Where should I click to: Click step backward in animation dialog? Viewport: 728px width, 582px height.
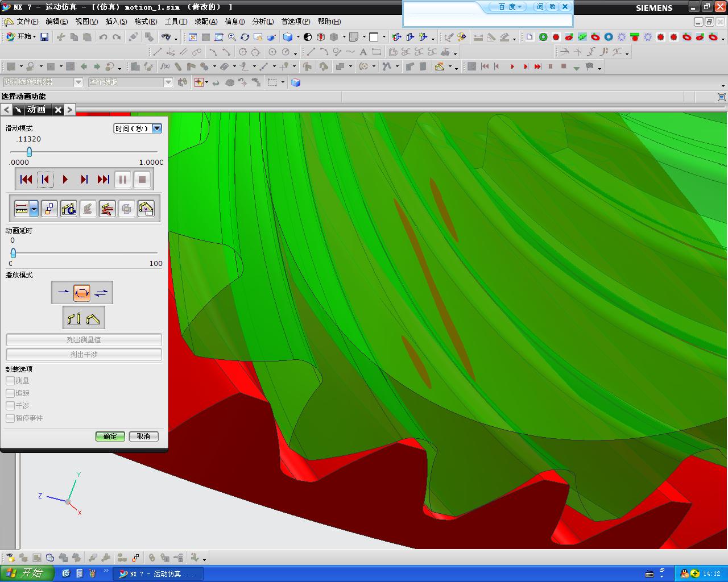click(45, 180)
